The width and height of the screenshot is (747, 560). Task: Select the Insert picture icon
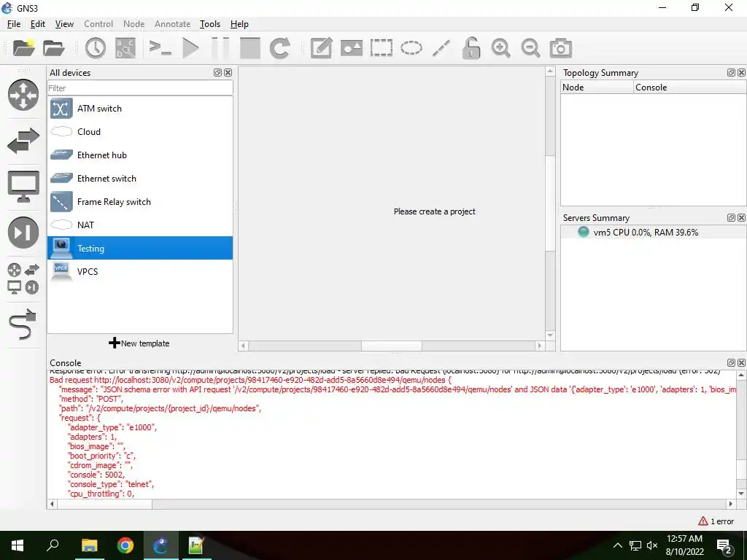352,47
